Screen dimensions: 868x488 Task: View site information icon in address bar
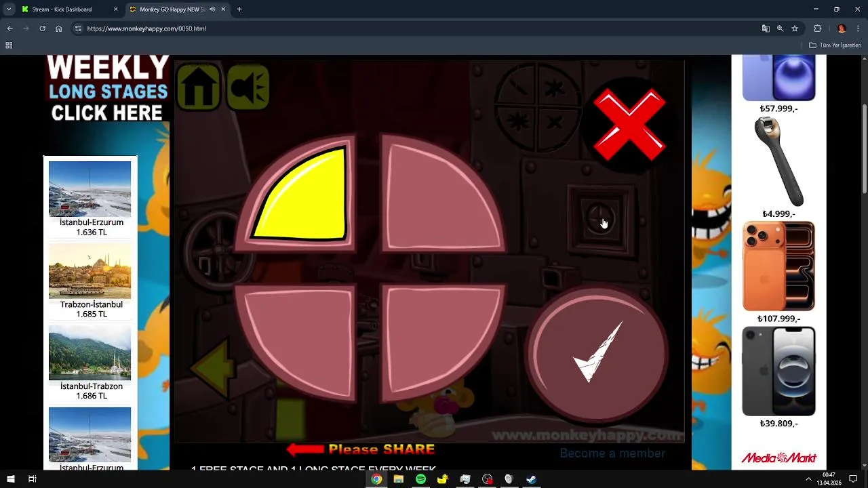tap(78, 28)
